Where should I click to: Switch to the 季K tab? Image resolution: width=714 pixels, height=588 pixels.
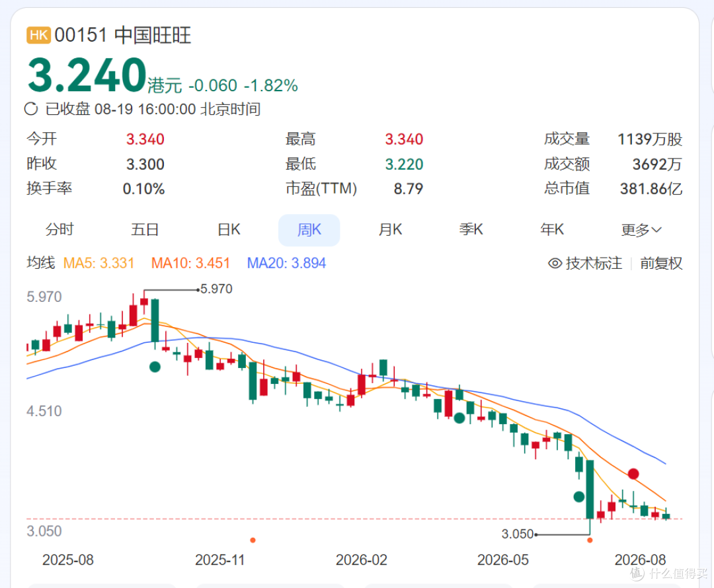pyautogui.click(x=471, y=229)
